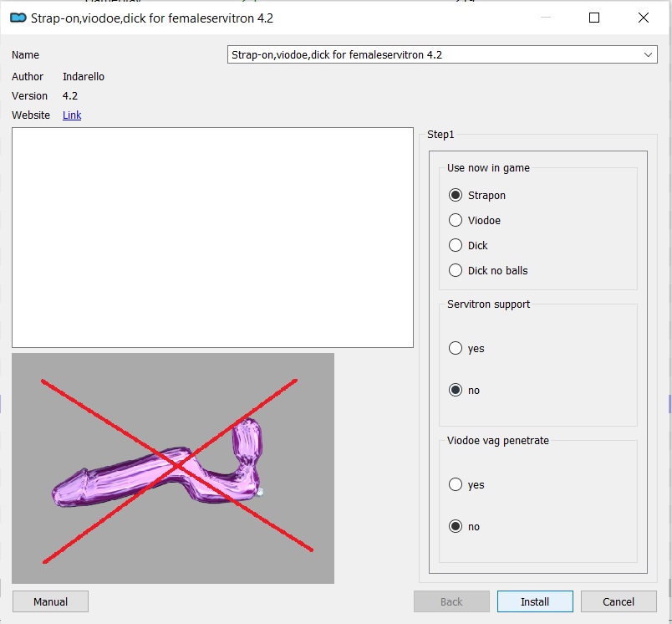Click the installer icon in title bar

tap(18, 18)
